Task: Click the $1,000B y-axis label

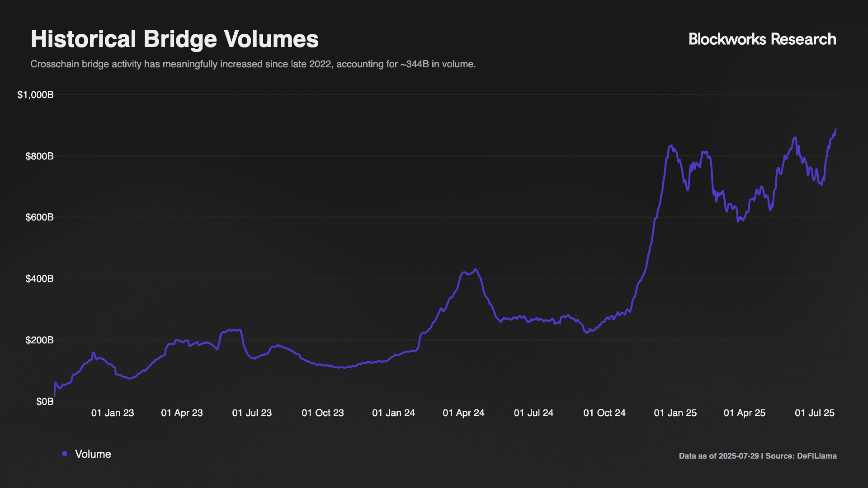Action: pyautogui.click(x=35, y=95)
